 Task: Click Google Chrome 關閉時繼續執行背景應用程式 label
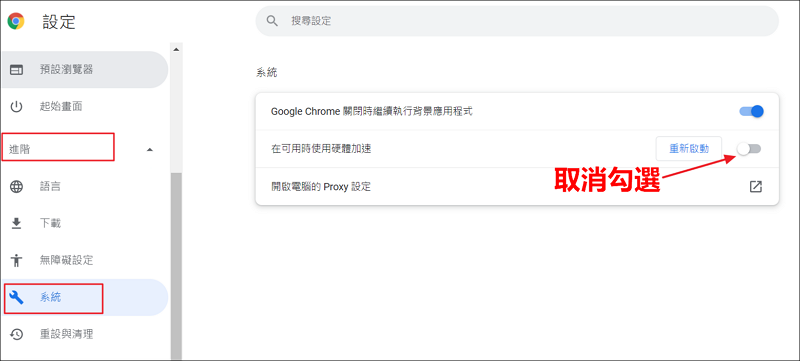(371, 111)
